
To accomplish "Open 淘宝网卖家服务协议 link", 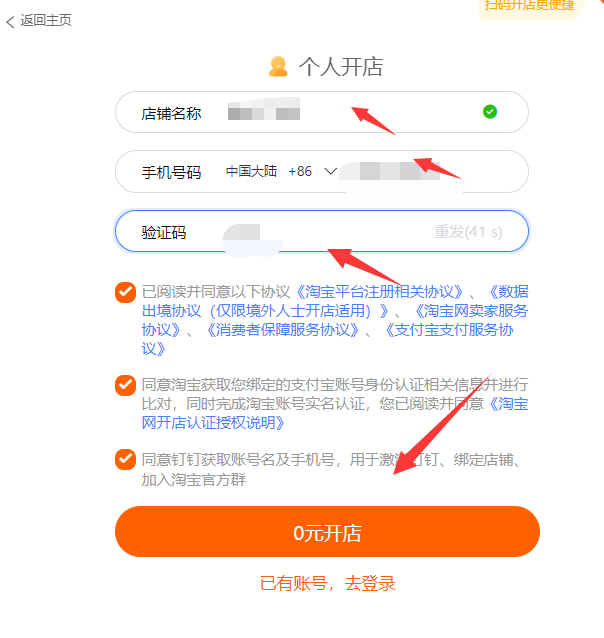I will click(x=335, y=320).
